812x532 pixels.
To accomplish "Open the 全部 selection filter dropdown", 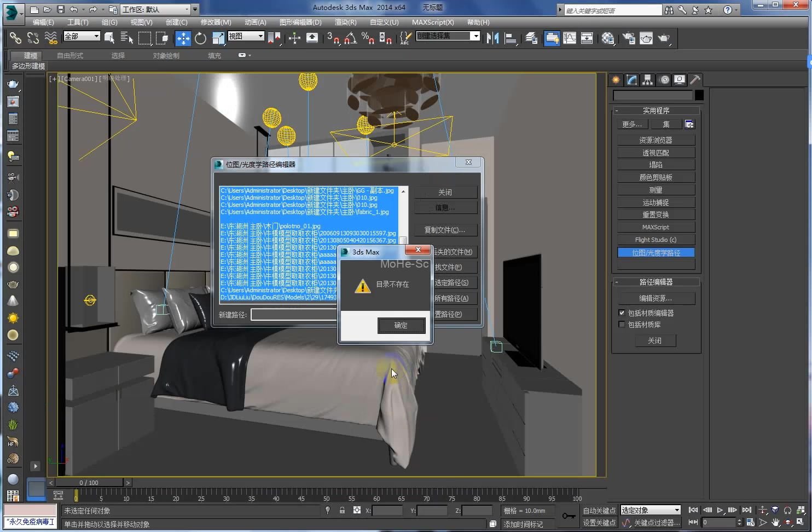I will [82, 36].
